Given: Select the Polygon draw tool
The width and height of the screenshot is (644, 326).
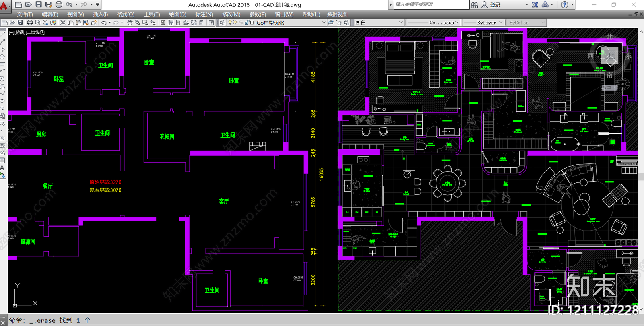Looking at the screenshot, I should tap(2, 57).
